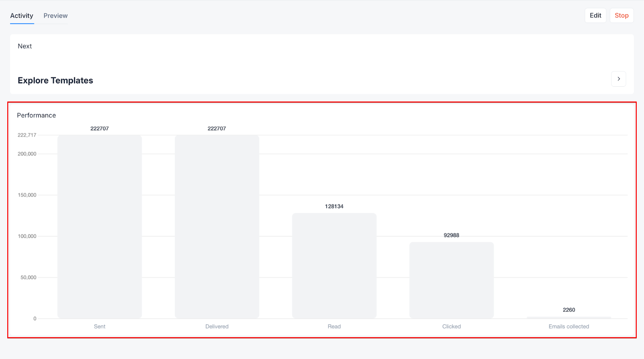Select the Sent bar in the chart
644x359 pixels.
(x=99, y=226)
